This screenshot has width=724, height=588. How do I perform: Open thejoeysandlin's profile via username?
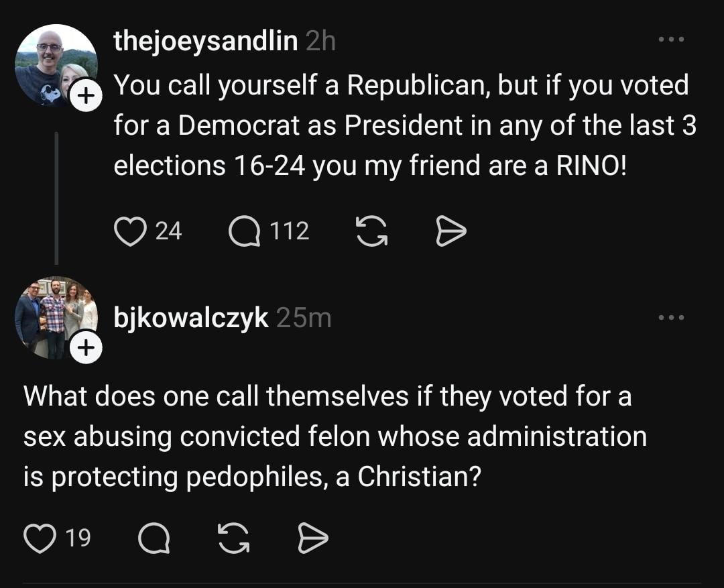click(206, 42)
